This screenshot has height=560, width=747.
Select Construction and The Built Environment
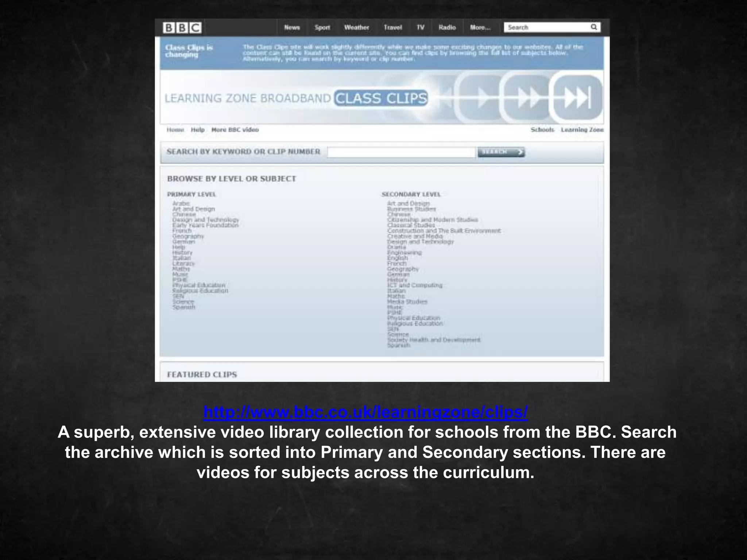(444, 231)
